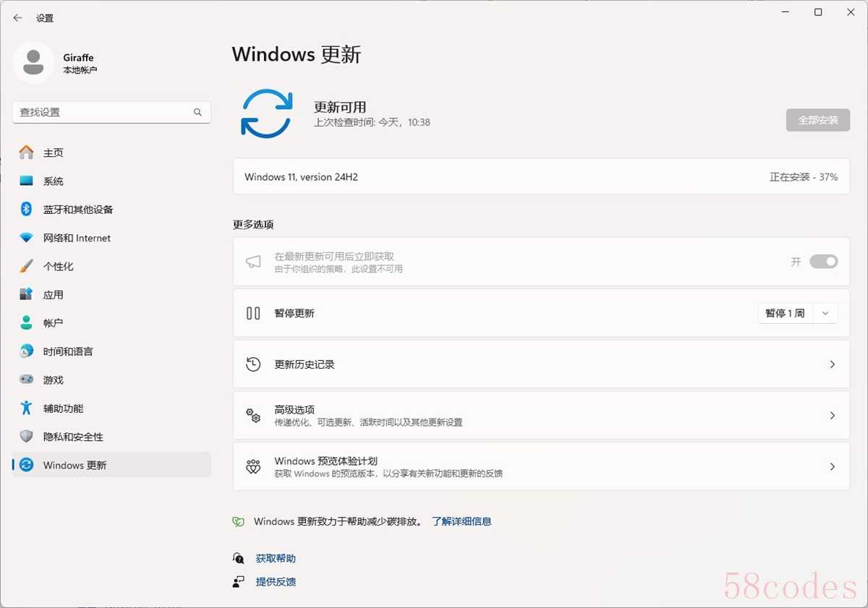The image size is (868, 608).
Task: Click the 获取帮助 link
Action: 276,558
